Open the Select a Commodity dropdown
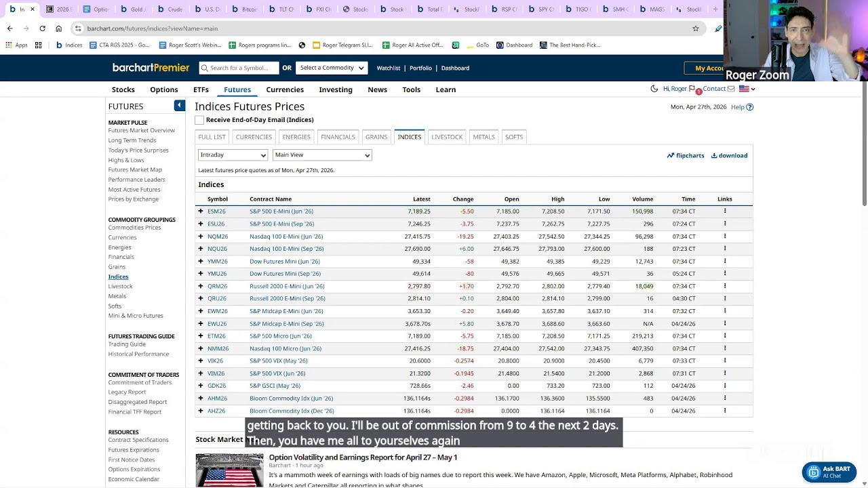The height and width of the screenshot is (488, 868). click(x=332, y=68)
